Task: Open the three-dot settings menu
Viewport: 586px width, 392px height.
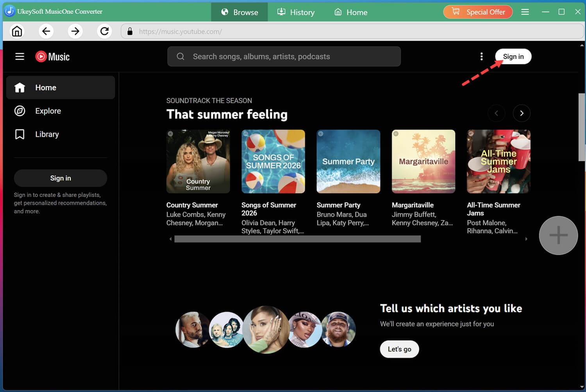Action: pyautogui.click(x=481, y=57)
